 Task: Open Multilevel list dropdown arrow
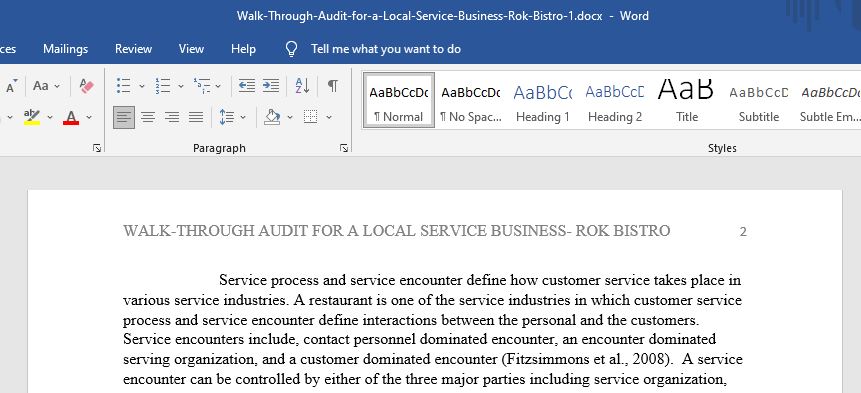(218, 86)
